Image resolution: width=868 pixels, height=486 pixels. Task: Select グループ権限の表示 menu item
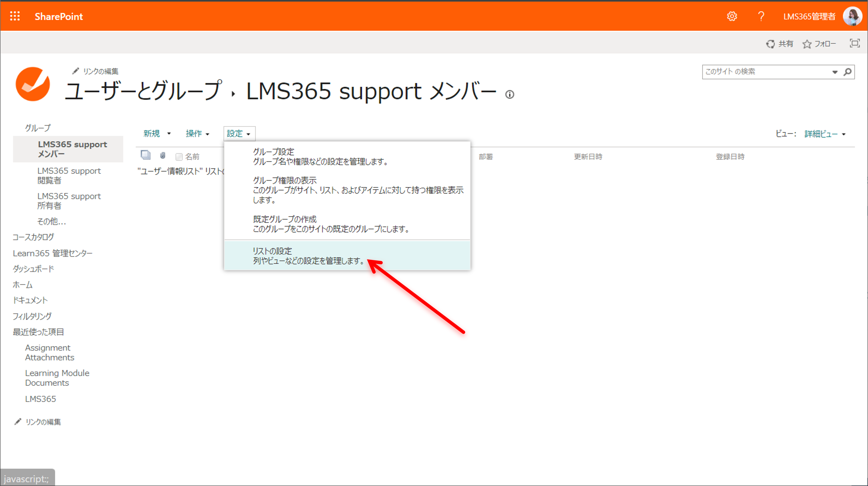[347, 190]
